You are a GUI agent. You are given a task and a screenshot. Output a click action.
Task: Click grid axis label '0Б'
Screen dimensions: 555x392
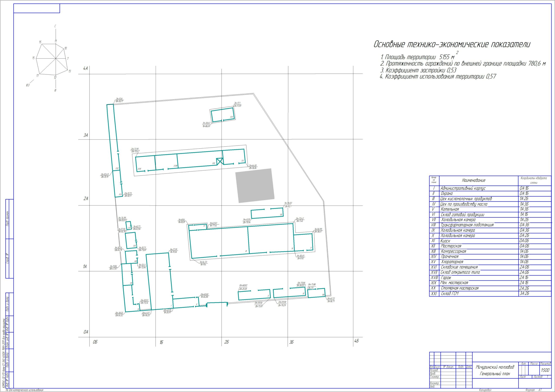[95, 342]
